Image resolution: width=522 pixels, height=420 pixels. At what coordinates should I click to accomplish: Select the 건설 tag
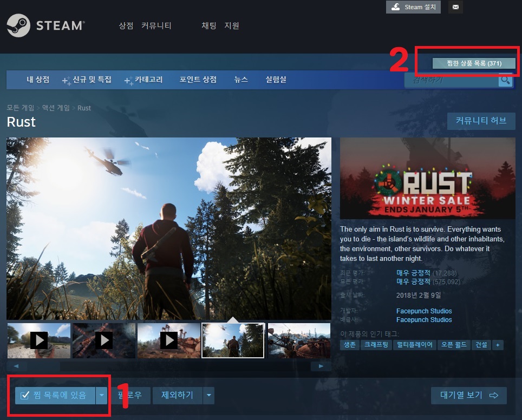click(x=481, y=345)
